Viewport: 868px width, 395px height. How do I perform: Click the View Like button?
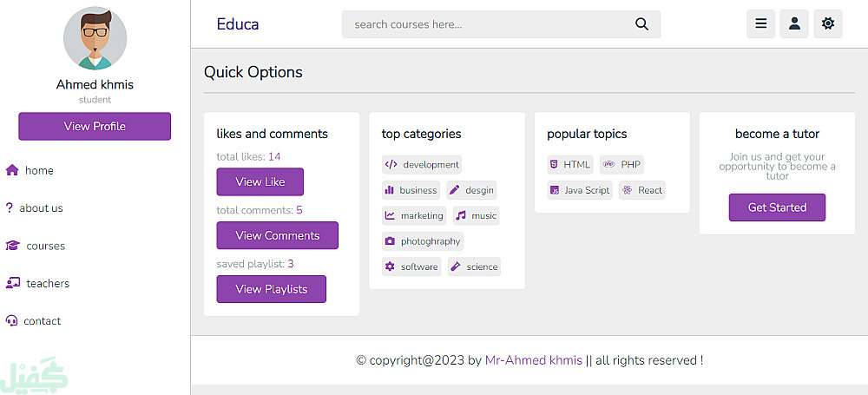coord(260,181)
